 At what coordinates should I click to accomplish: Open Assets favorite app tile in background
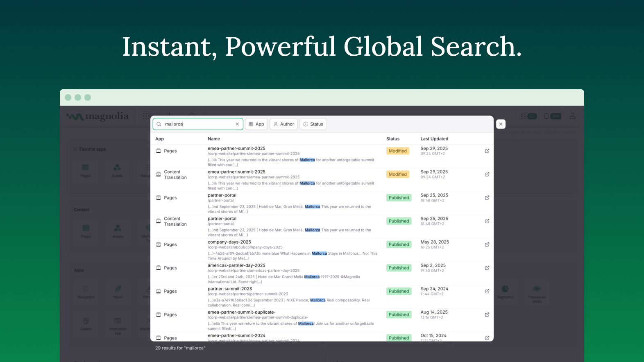[117, 171]
